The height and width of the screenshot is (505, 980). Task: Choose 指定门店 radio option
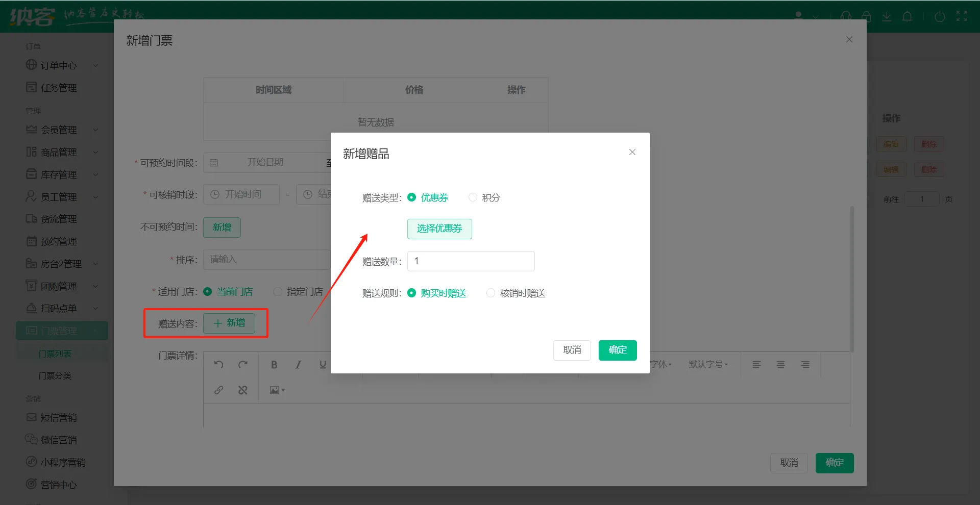tap(278, 292)
